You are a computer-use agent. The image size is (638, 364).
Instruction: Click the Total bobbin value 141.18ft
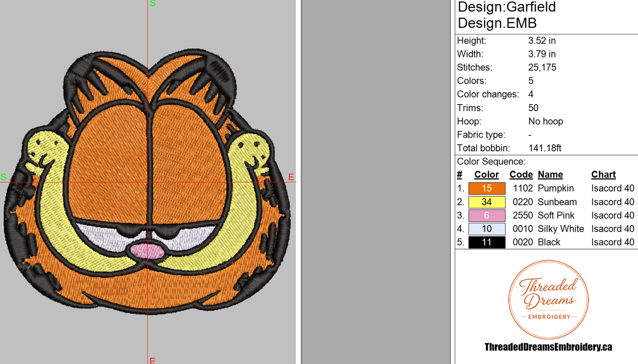[545, 148]
